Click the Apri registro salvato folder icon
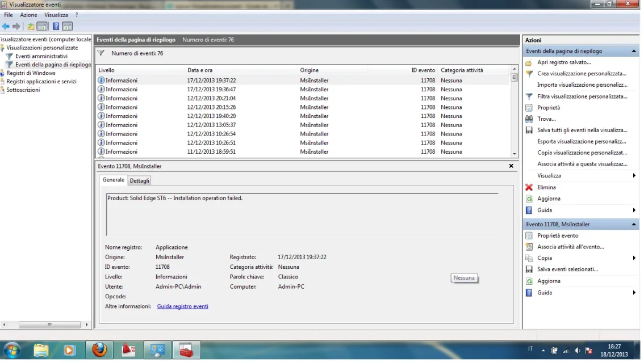644x363 pixels. coord(529,62)
